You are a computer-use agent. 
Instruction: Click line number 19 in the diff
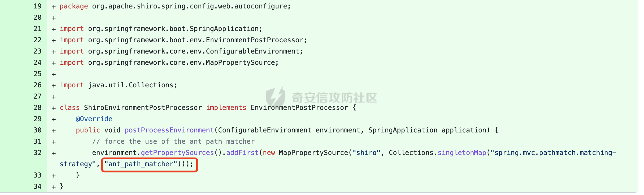[37, 6]
